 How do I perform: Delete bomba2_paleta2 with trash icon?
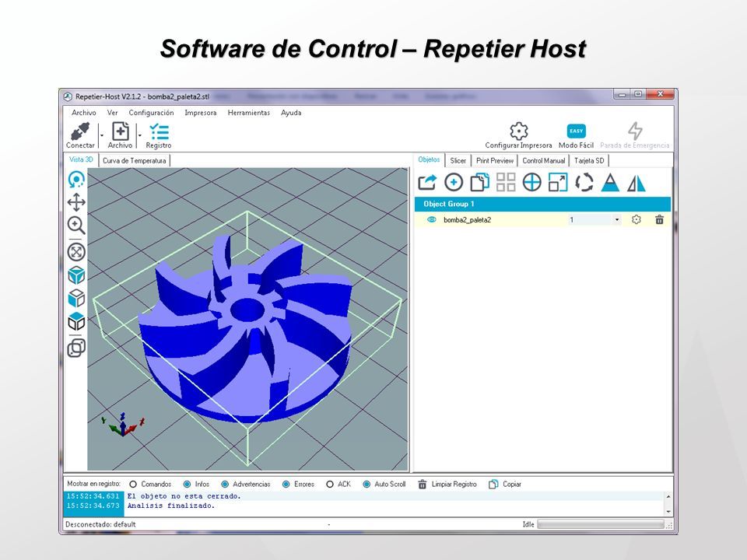point(659,219)
